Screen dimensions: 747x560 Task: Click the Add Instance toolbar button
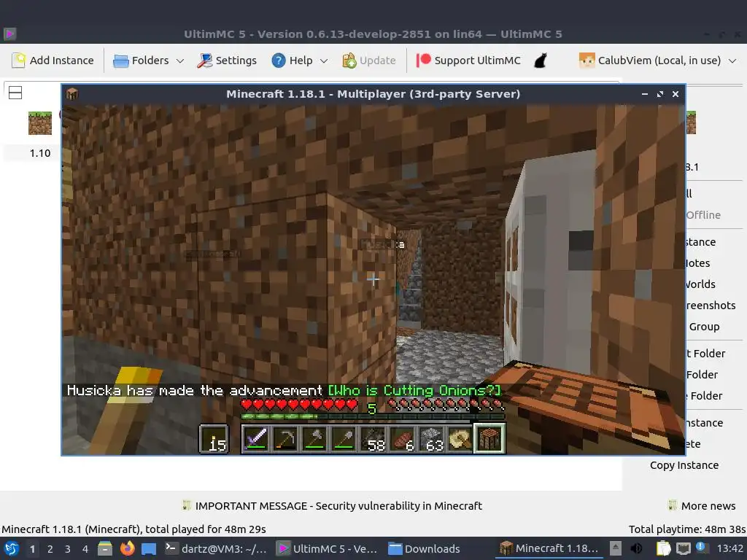(x=53, y=61)
